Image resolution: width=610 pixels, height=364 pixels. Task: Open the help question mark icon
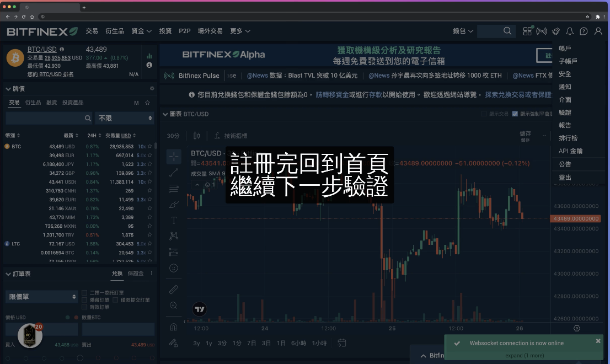[584, 31]
